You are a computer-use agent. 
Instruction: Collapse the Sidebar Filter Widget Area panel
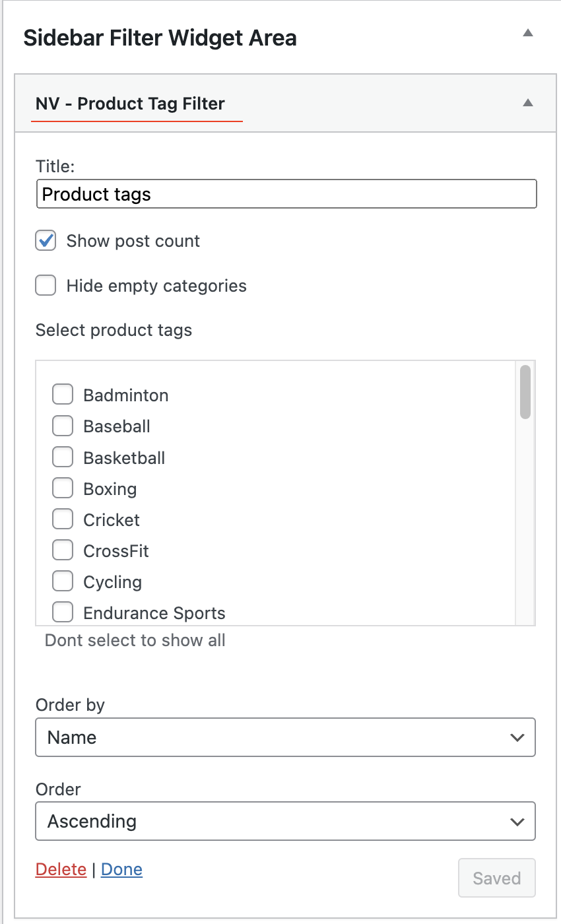point(527,33)
